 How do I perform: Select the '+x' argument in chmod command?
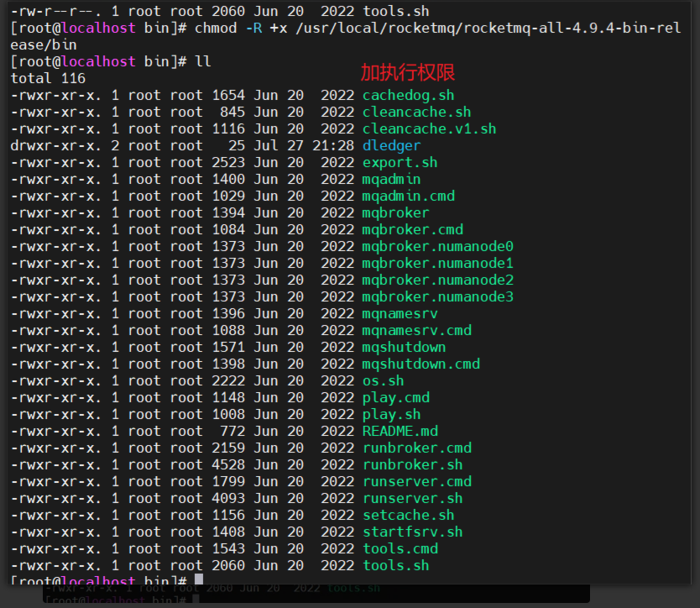click(279, 29)
